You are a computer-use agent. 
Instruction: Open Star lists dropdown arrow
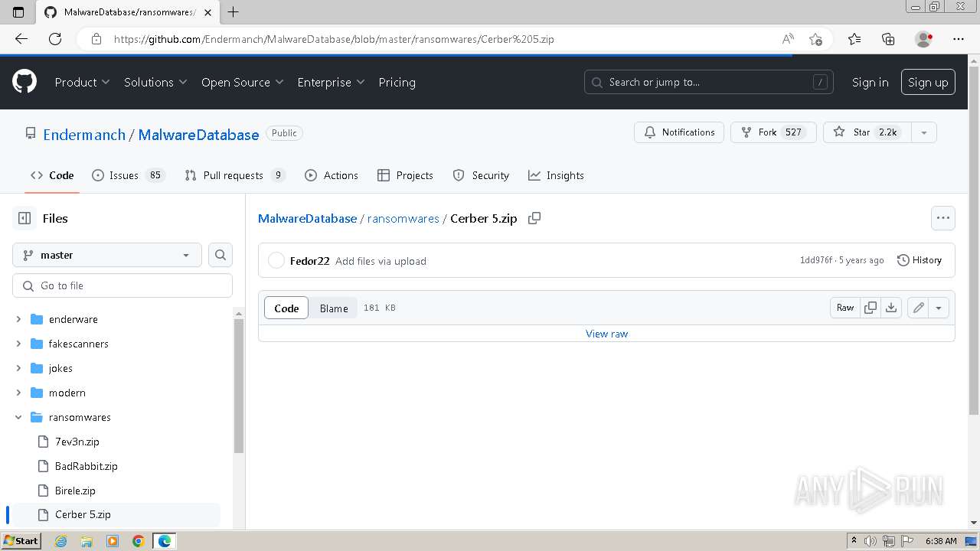coord(924,132)
